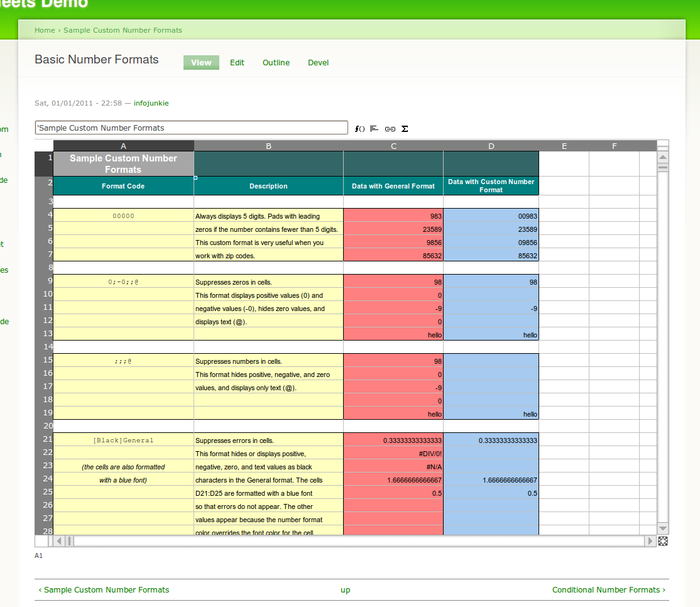Select the blue cell with value 00983

(491, 216)
